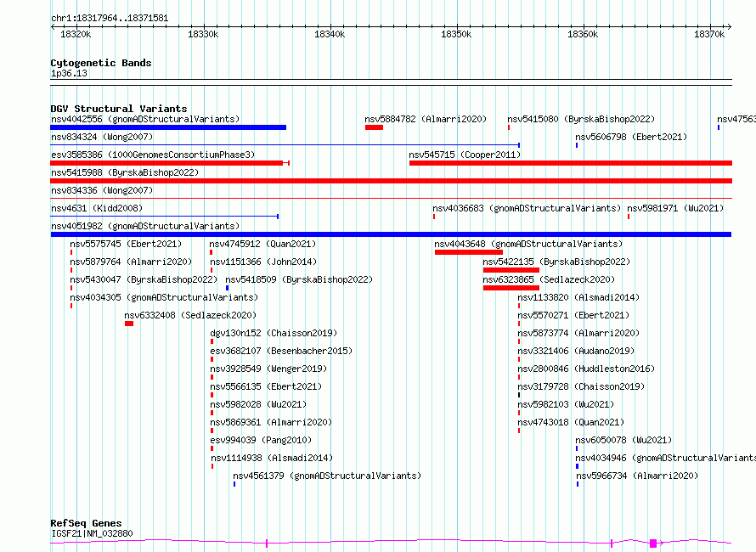Select nsv5873774 (Almarri2020) label
Image resolution: width=756 pixels, height=552 pixels.
pos(578,333)
